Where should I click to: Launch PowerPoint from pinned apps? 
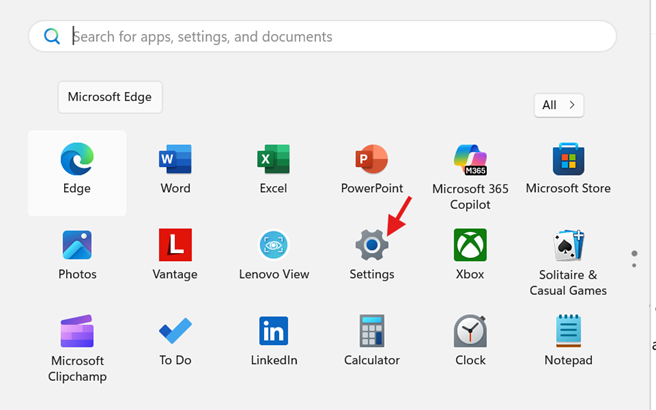click(371, 160)
